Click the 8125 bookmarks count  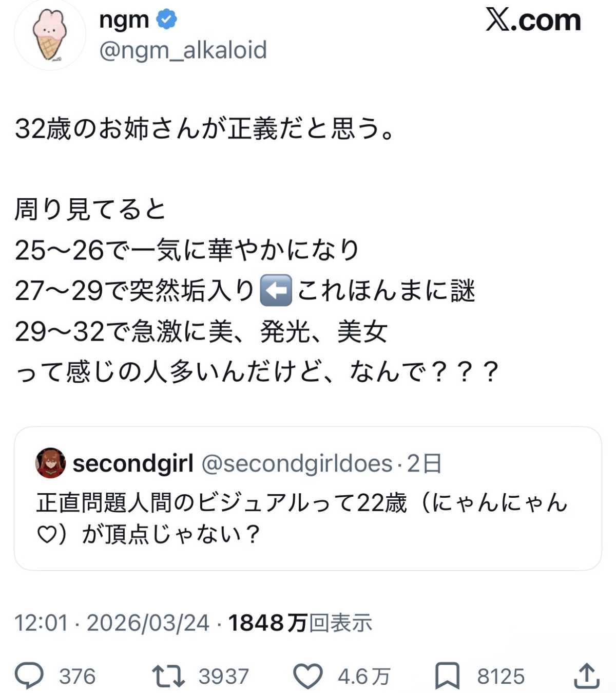pos(500,676)
